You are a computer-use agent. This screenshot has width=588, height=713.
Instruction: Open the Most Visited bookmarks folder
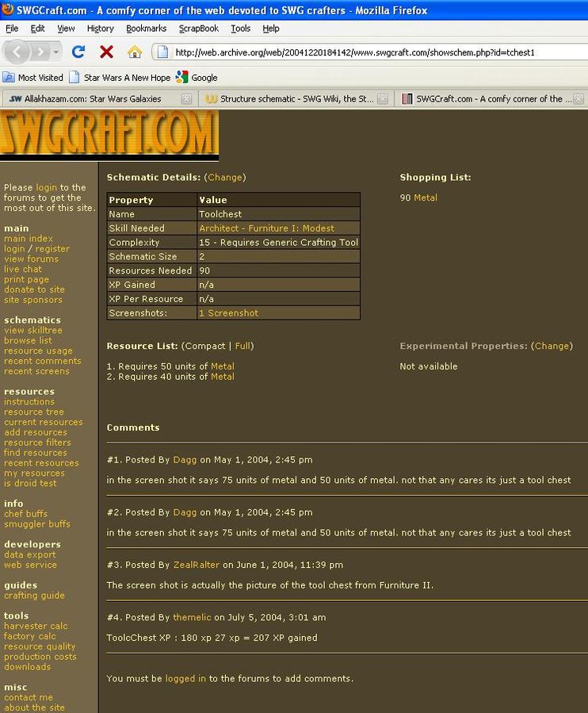(x=33, y=78)
